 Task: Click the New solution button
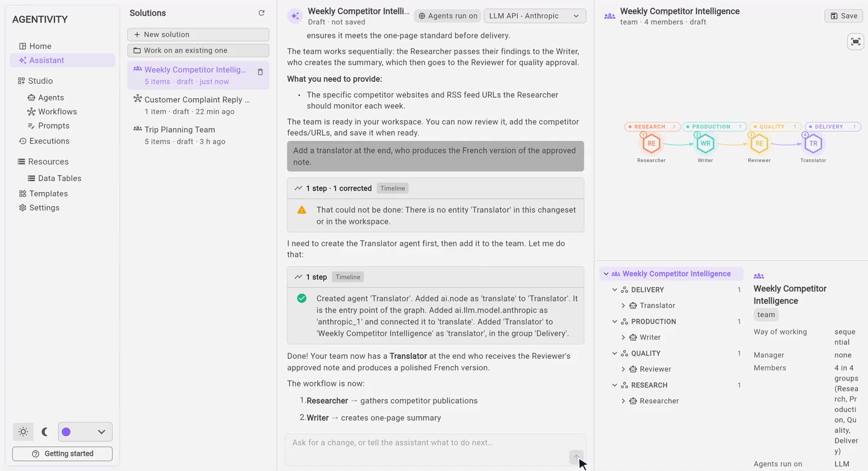(198, 35)
